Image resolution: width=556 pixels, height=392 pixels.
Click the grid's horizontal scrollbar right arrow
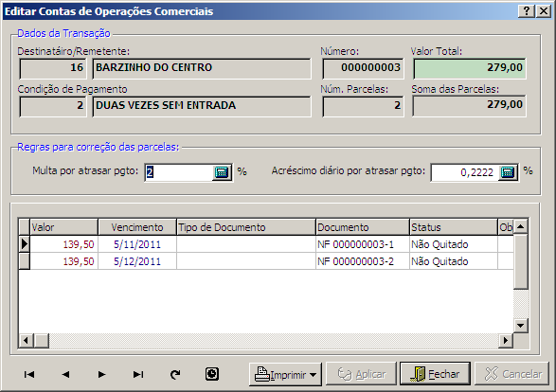pyautogui.click(x=506, y=341)
